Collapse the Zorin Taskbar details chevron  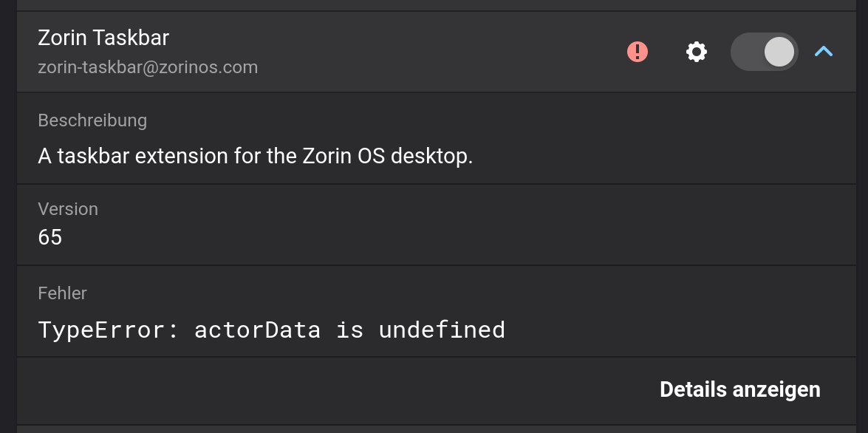[824, 52]
